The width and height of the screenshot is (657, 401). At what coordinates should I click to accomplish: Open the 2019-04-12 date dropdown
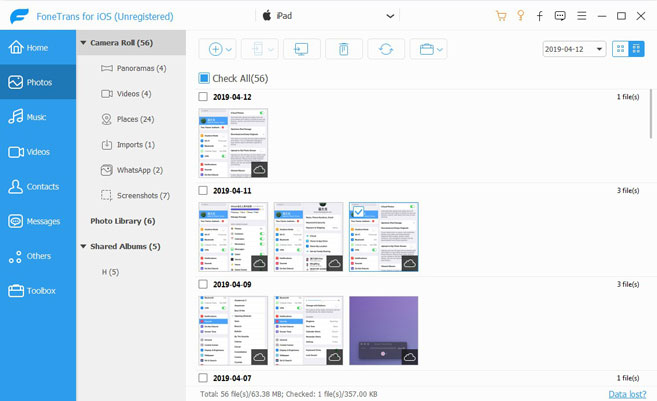tap(573, 49)
